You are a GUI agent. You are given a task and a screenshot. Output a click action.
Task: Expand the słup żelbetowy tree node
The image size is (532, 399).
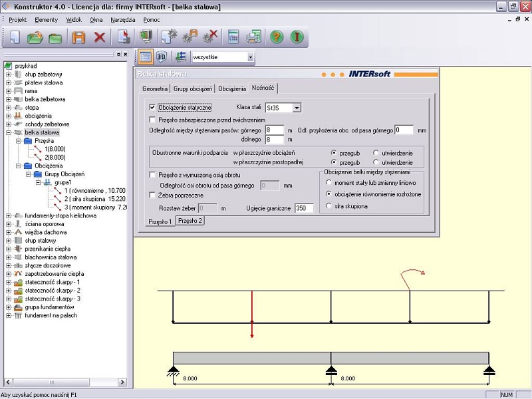click(x=9, y=74)
